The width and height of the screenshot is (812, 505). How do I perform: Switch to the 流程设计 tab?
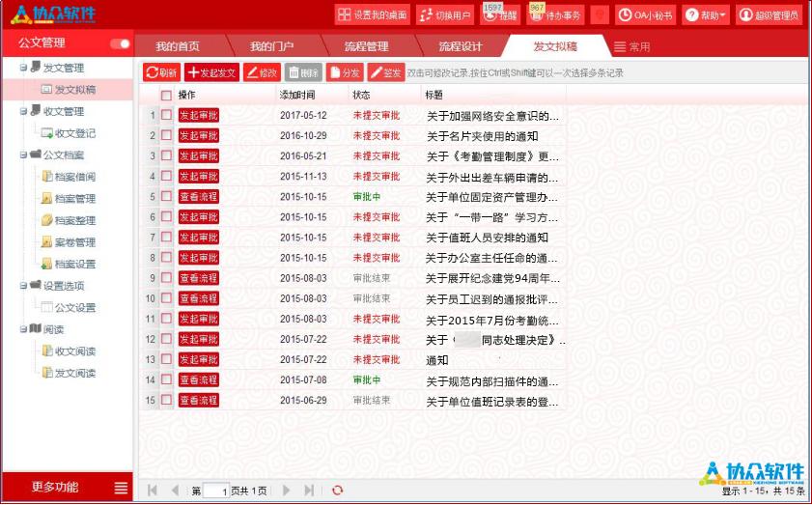point(461,46)
